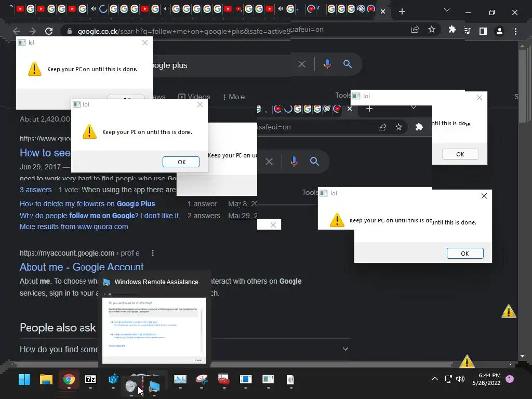Switch to the Videos results tab
Viewport: 532px width, 399px height.
194,97
